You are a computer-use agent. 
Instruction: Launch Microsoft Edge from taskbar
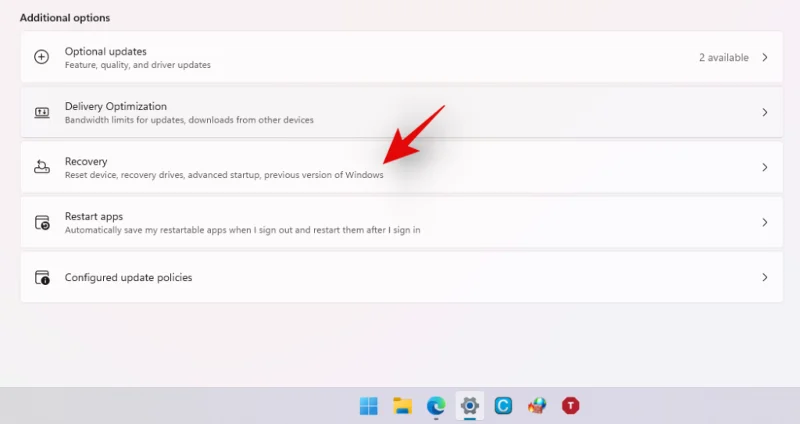[x=436, y=406]
